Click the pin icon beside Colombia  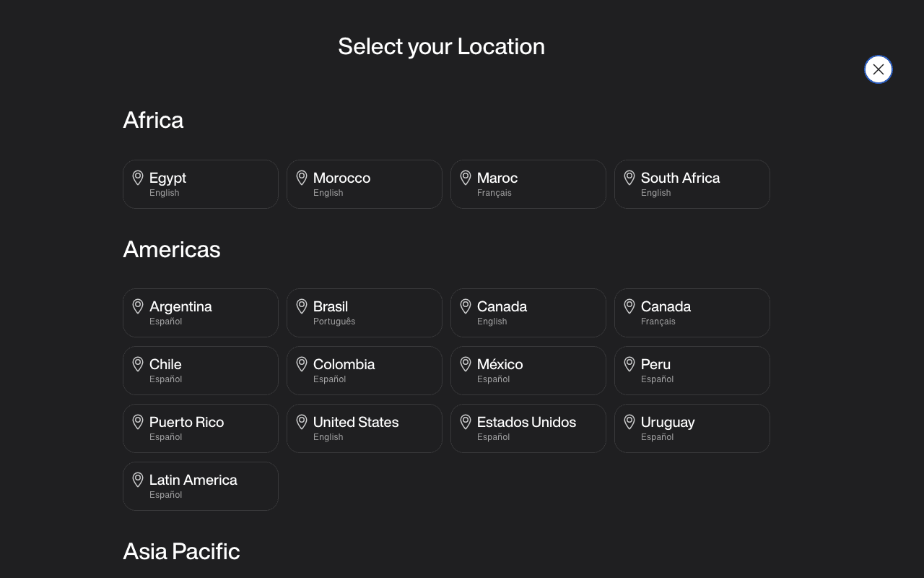[302, 364]
